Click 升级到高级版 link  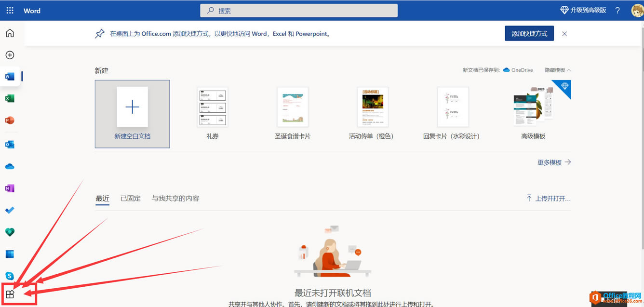click(588, 10)
